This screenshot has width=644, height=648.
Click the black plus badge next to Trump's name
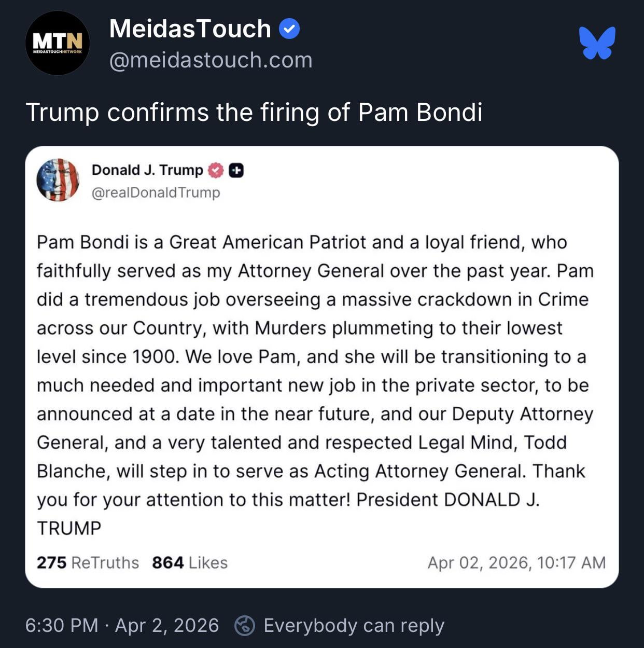236,170
